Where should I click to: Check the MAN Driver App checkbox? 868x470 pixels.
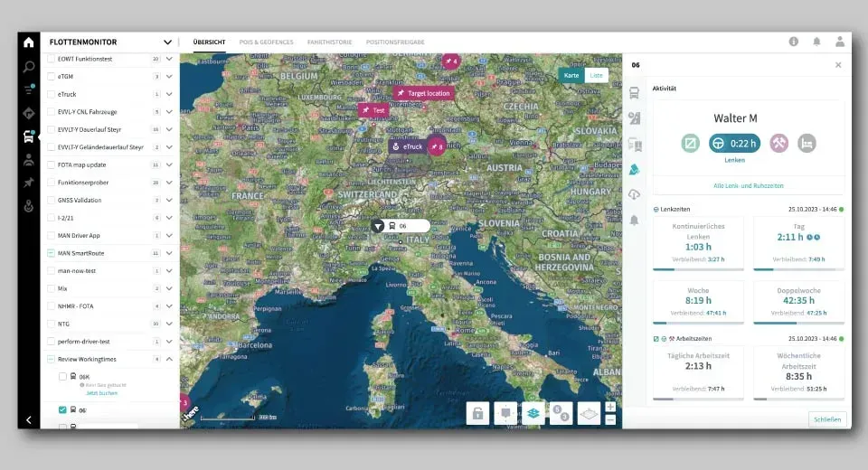pyautogui.click(x=51, y=236)
